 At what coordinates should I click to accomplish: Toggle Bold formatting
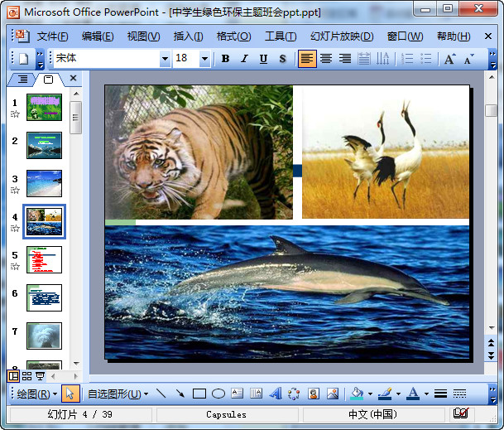click(x=225, y=59)
